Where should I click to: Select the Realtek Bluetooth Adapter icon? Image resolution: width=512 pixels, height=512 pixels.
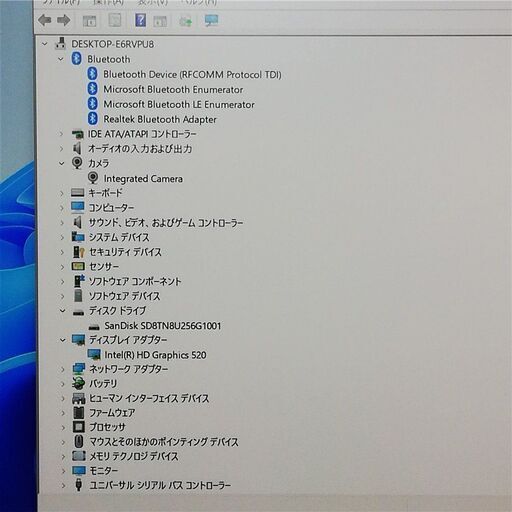(x=93, y=119)
